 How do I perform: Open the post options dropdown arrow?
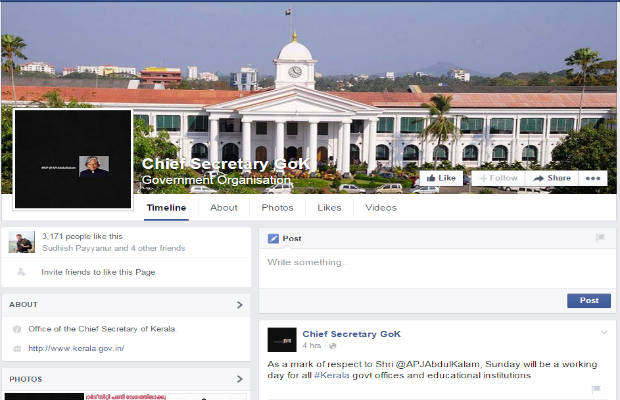tap(604, 332)
